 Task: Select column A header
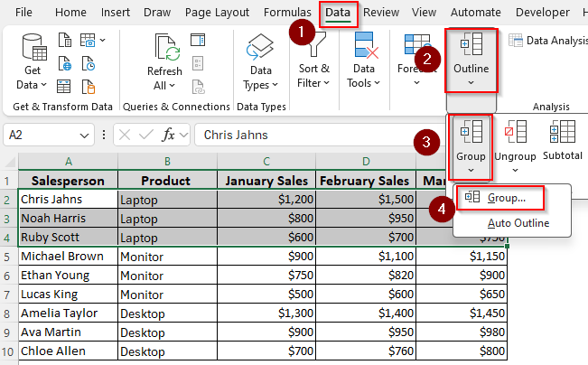click(x=69, y=162)
